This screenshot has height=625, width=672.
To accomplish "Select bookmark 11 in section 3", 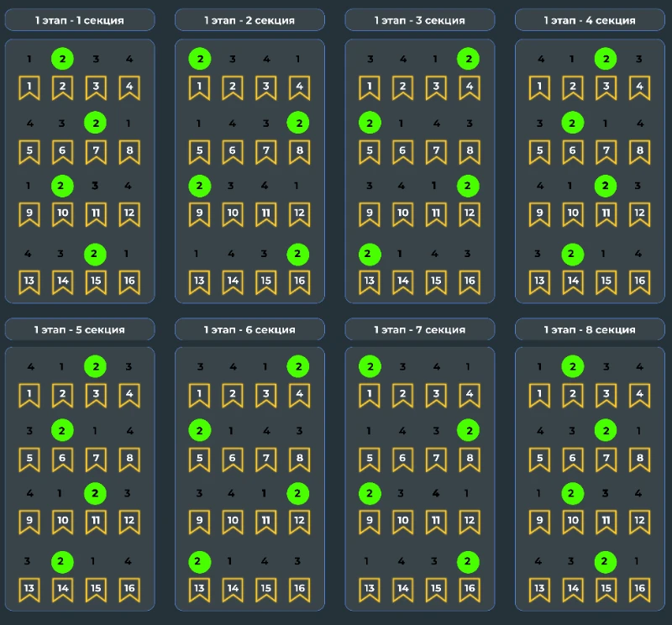I will (436, 214).
